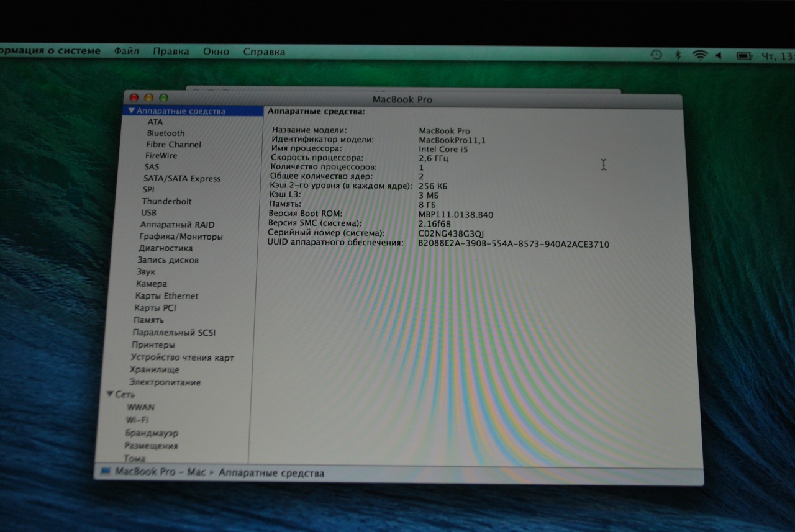
Task: Select Bluetooth in the sidebar list
Action: pos(165,133)
